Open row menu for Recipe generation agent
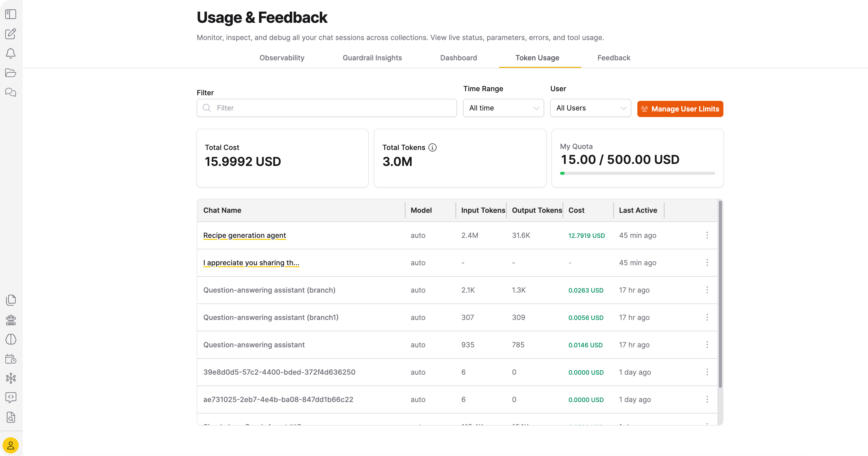This screenshot has width=868, height=456. coord(707,235)
